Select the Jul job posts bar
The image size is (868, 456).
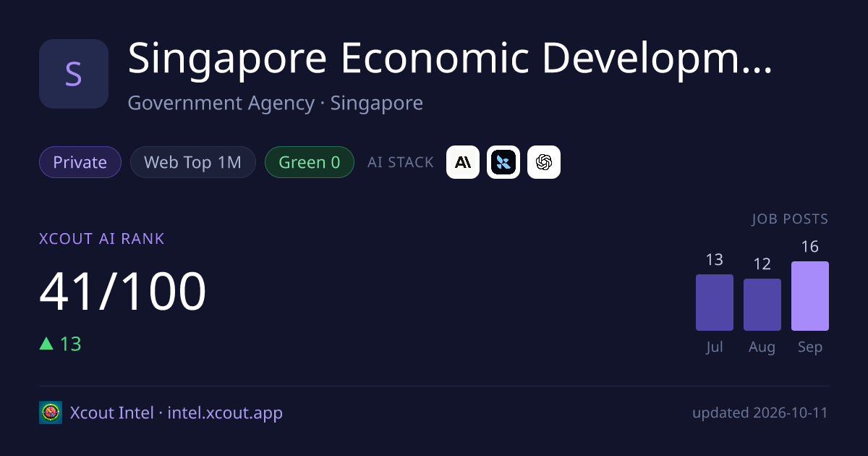(715, 303)
